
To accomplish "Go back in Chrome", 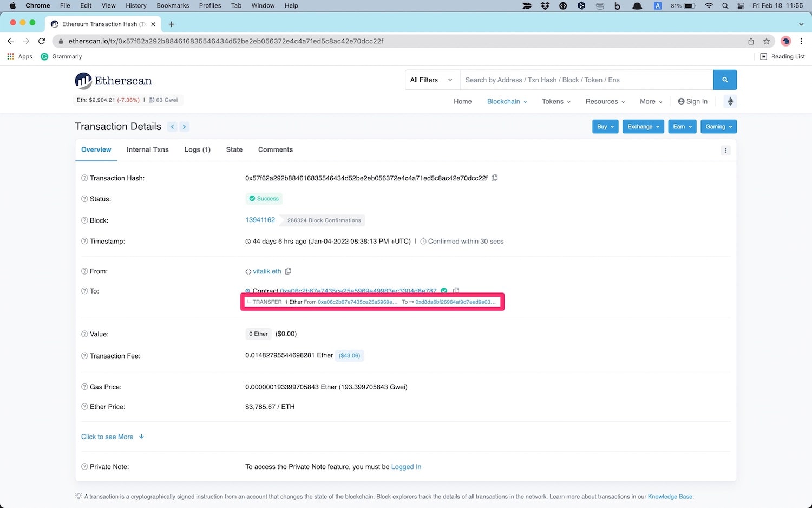I will (10, 41).
